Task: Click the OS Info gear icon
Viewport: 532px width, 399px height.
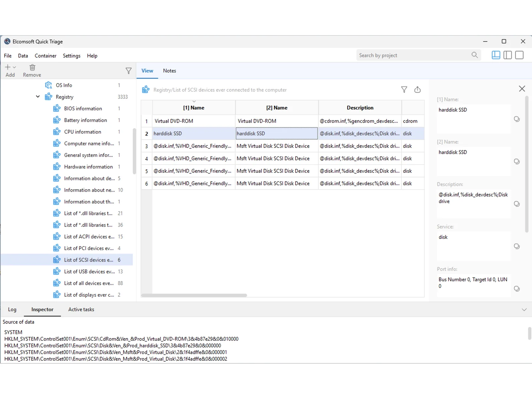Action: [x=49, y=85]
